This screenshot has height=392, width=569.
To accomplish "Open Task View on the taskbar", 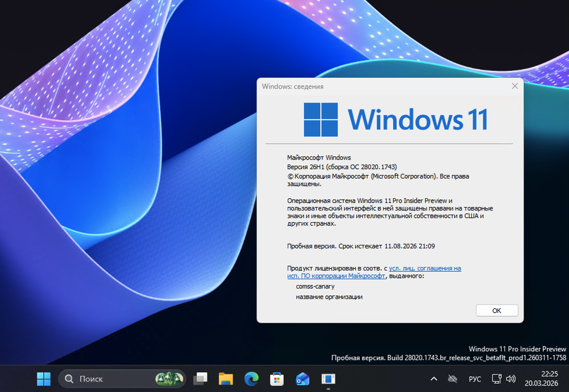I will 200,379.
